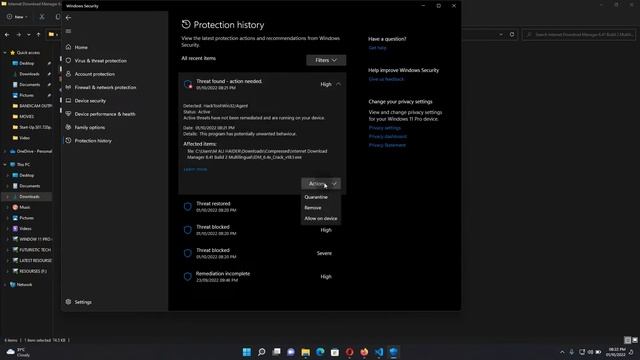640x360 pixels.
Task: Choose Allow on device from Actions menu
Action: [x=321, y=218]
